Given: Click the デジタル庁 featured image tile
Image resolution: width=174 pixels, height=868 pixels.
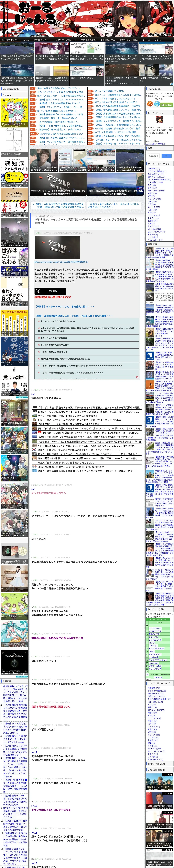Looking at the screenshot, I should coord(58,184).
